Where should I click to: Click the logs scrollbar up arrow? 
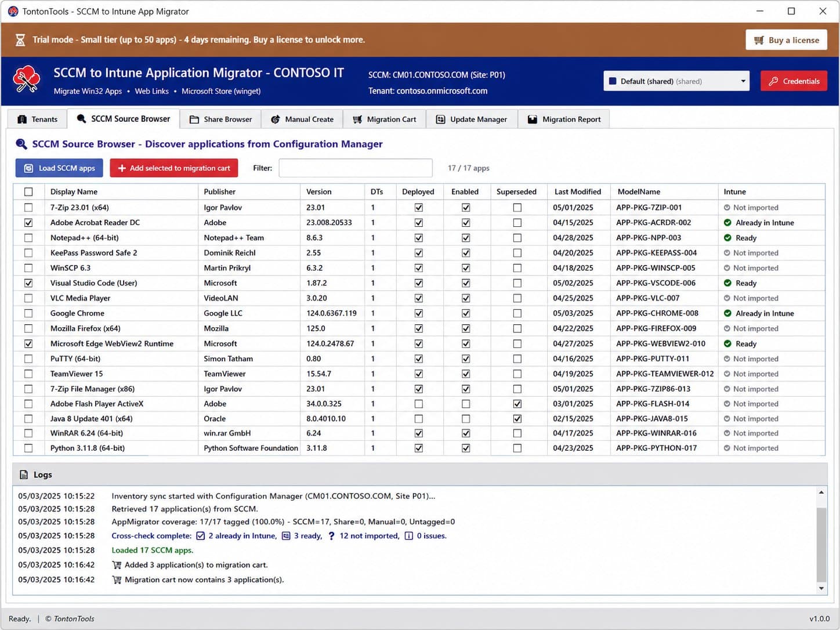click(821, 493)
